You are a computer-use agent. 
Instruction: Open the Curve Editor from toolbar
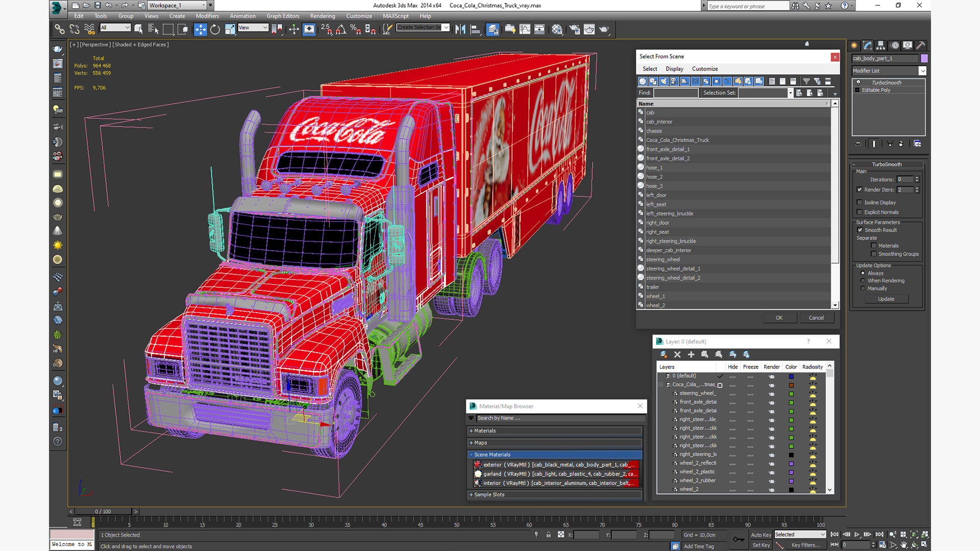[x=525, y=30]
